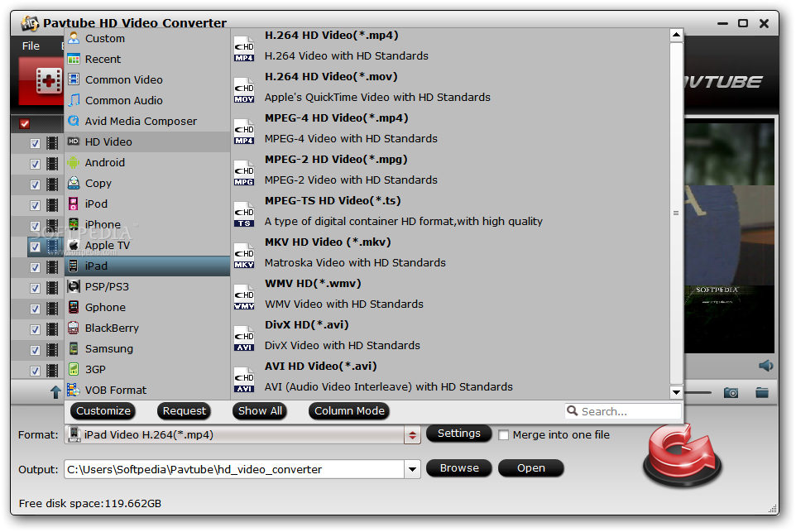Click the Avid Media Composer icon
796x532 pixels.
tap(74, 121)
